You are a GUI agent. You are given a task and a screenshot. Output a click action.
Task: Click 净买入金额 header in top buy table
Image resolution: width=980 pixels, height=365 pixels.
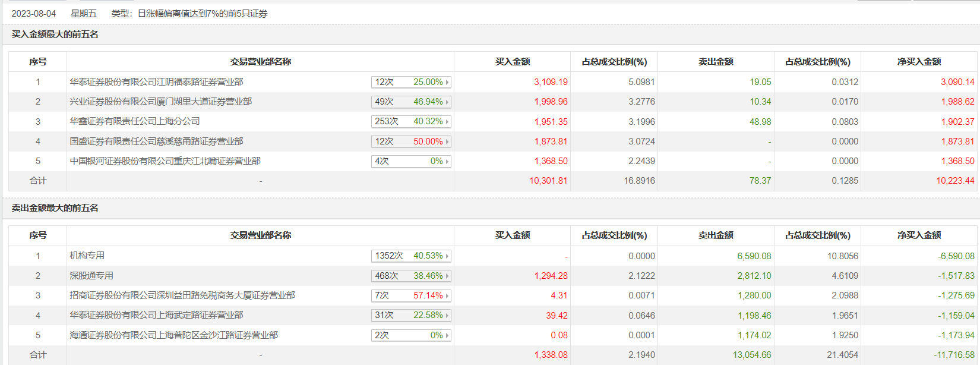(919, 62)
